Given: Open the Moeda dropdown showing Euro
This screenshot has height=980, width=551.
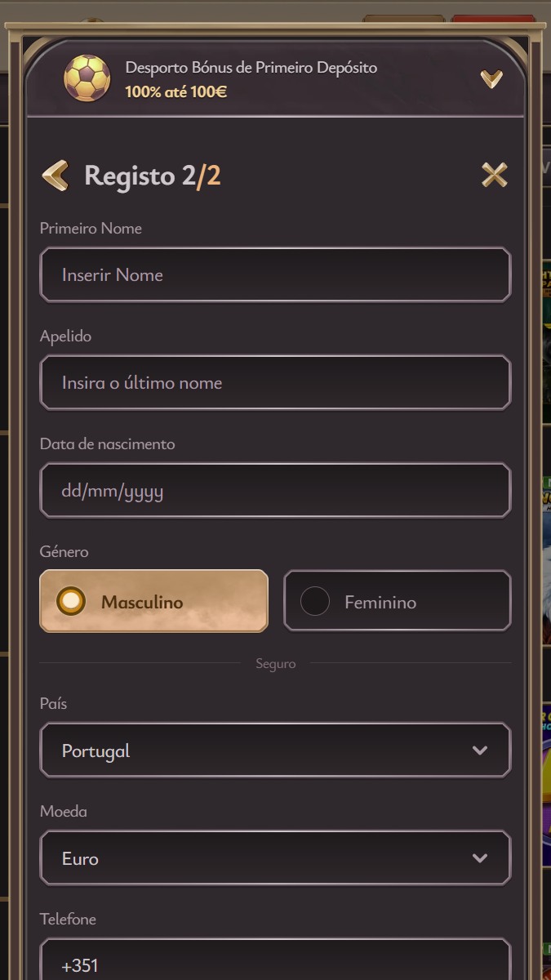Looking at the screenshot, I should click(x=275, y=858).
